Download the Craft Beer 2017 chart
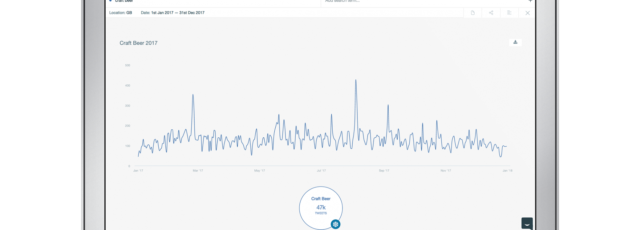This screenshot has width=644, height=230. (x=515, y=42)
